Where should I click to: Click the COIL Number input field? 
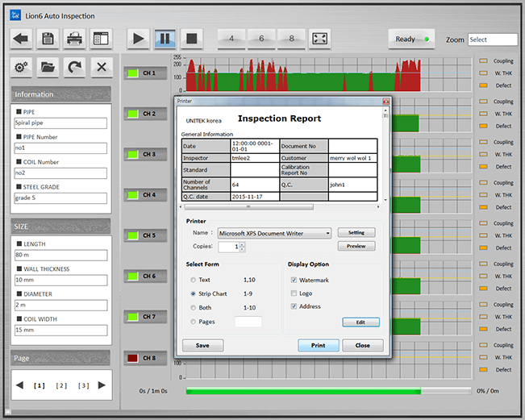point(60,173)
